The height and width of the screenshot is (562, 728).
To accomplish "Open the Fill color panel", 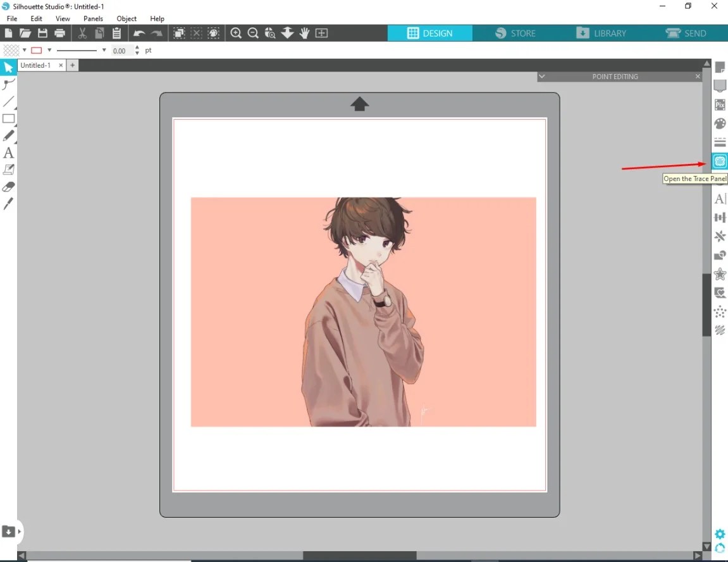I will click(x=719, y=123).
